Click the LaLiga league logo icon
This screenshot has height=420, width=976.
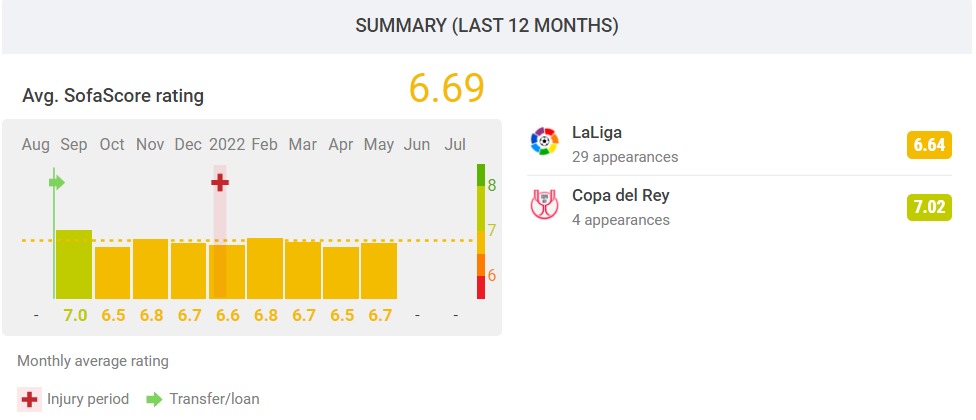click(x=544, y=143)
